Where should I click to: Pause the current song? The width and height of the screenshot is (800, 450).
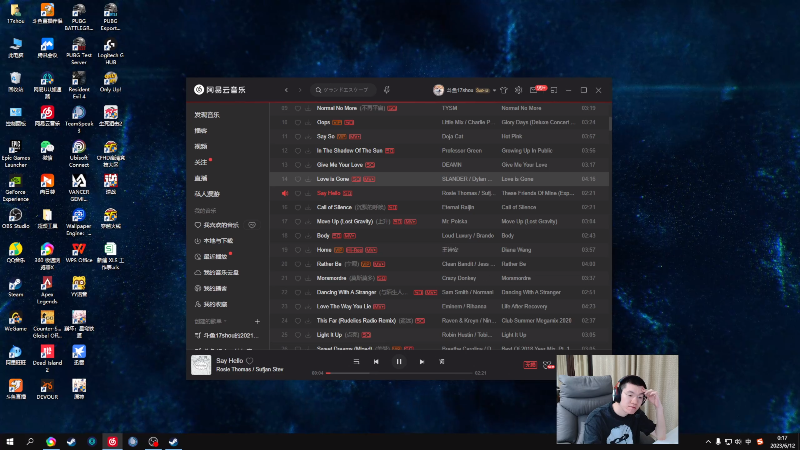399,362
